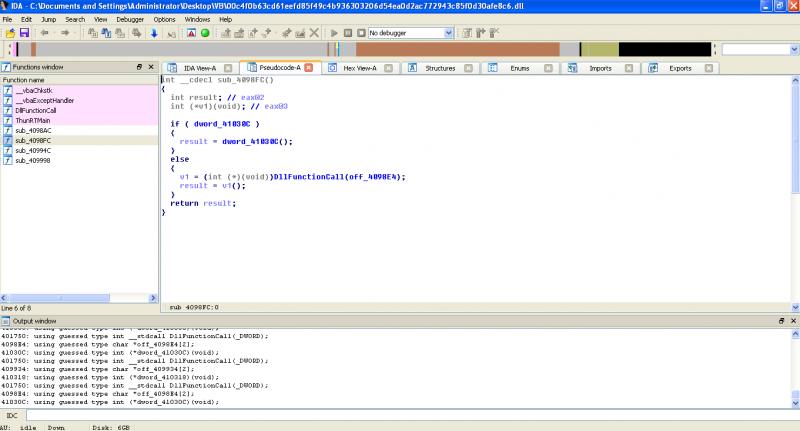Switch to the IDA View-A tab
This screenshot has height=431, width=800.
pyautogui.click(x=199, y=68)
